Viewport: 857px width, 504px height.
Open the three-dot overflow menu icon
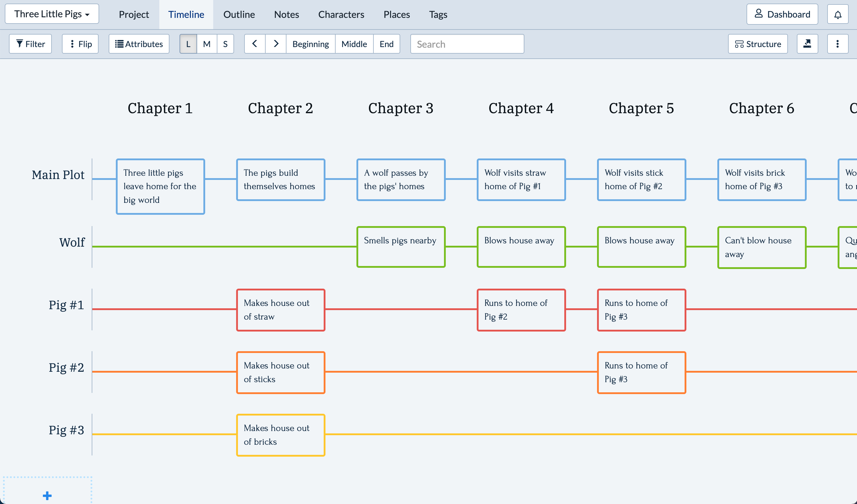pos(838,43)
